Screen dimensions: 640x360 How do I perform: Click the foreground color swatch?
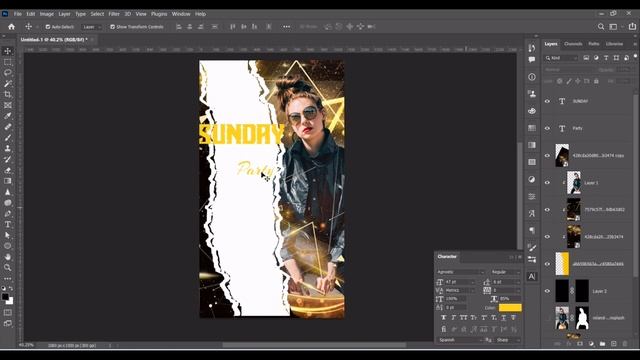[5, 297]
